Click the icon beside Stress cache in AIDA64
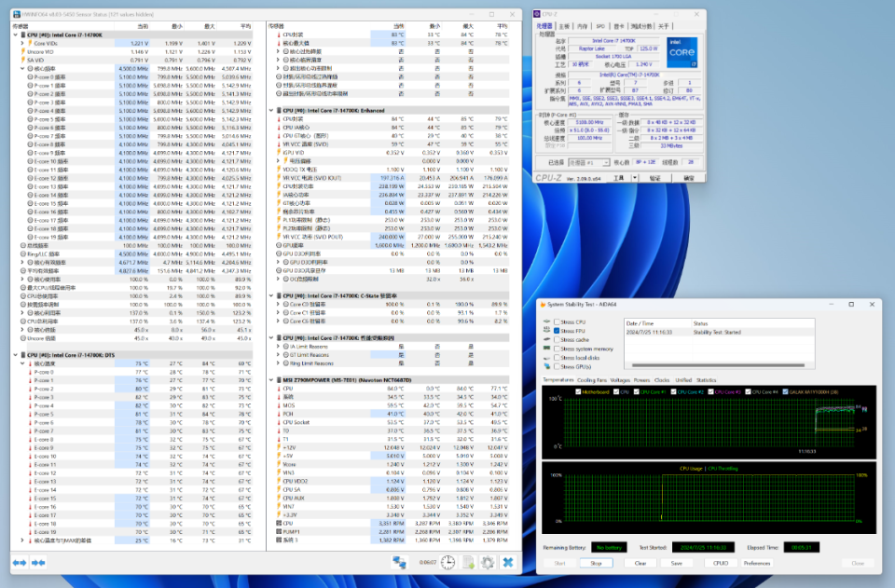The height and width of the screenshot is (588, 895). (547, 339)
